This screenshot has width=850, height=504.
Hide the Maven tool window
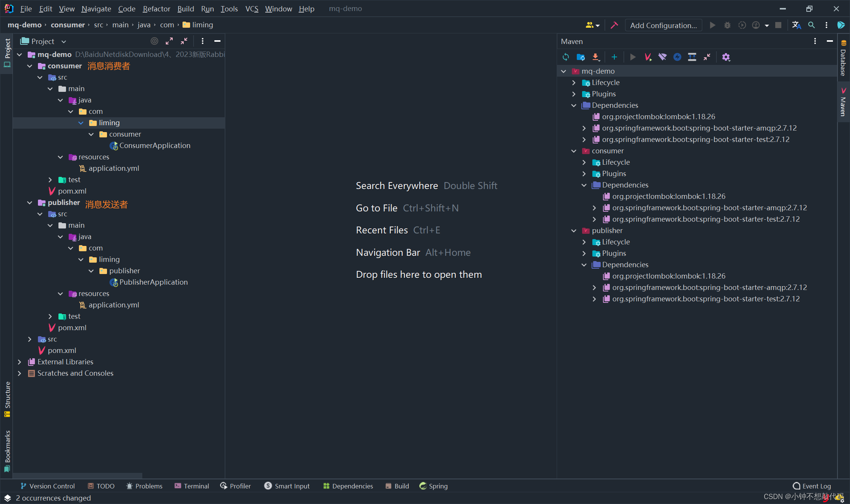click(830, 41)
